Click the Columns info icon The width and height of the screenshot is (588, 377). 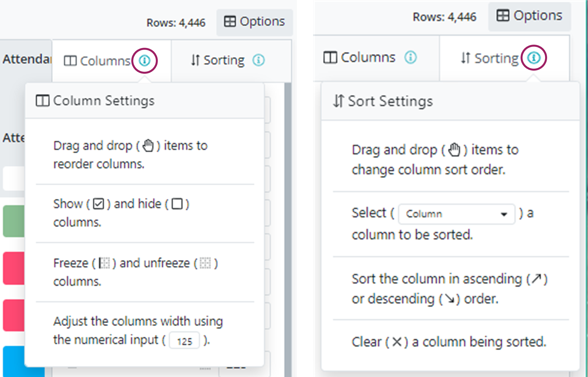[x=145, y=60]
